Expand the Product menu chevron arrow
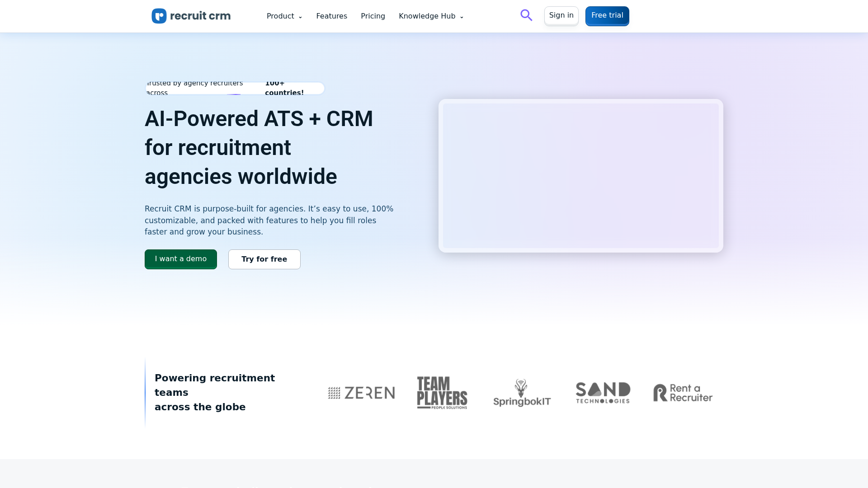Image resolution: width=868 pixels, height=488 pixels. [300, 17]
